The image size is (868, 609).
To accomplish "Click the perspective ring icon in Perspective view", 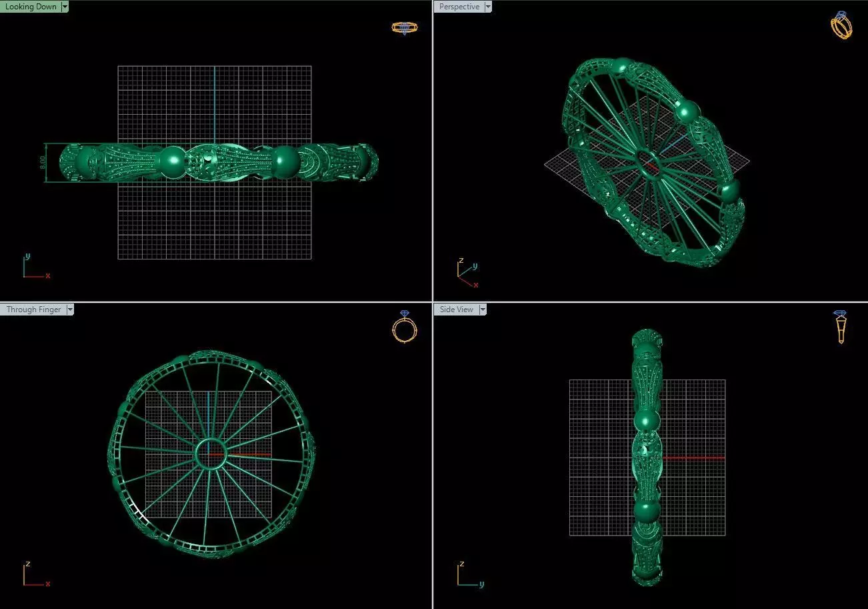I will coord(841,25).
